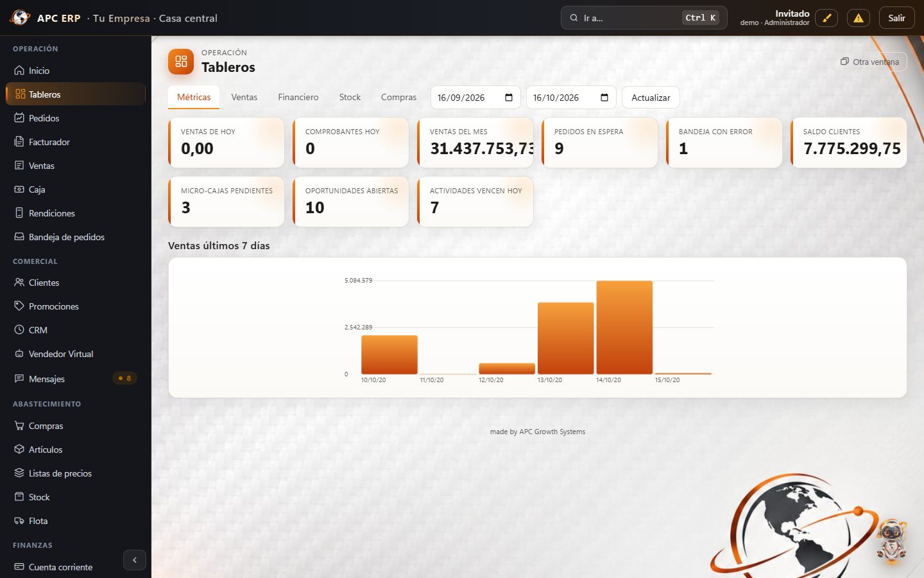Click the pencil edit icon in header
Screen dimensions: 924x578
[826, 18]
